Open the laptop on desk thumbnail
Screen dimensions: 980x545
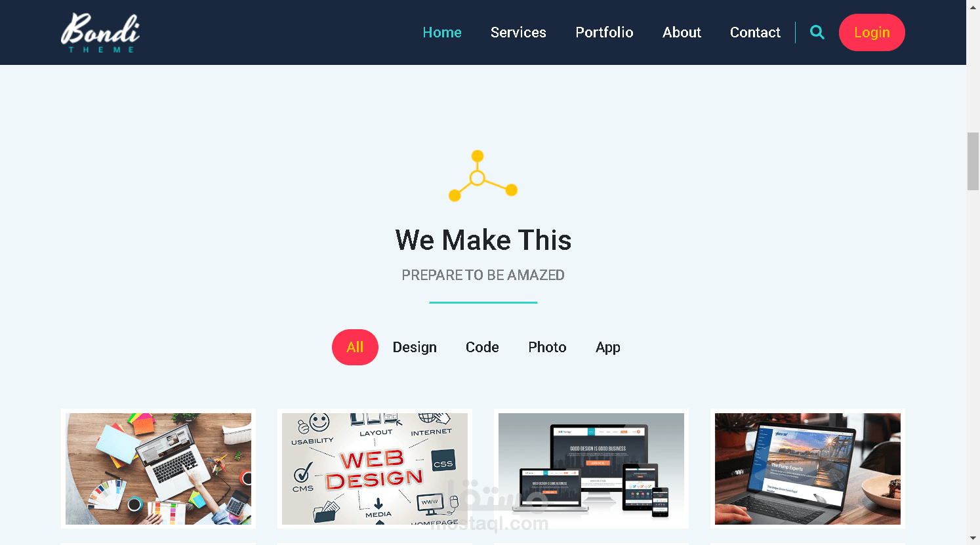(158, 468)
